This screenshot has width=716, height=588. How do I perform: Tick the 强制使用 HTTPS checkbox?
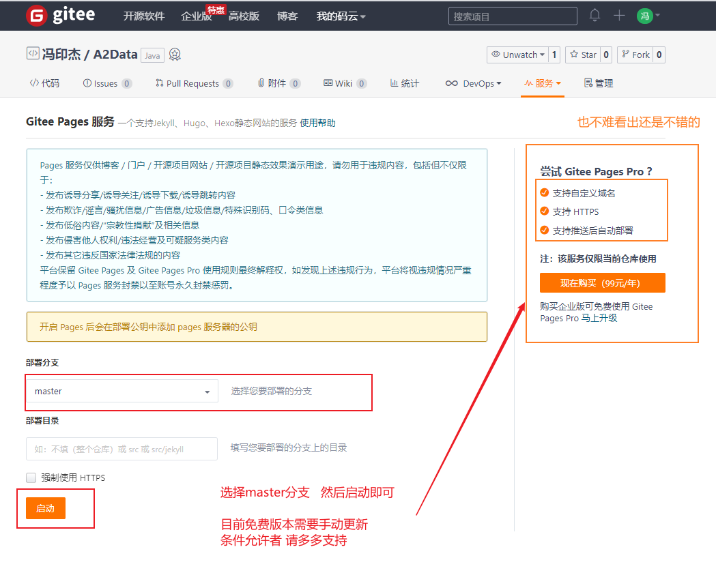coord(31,477)
